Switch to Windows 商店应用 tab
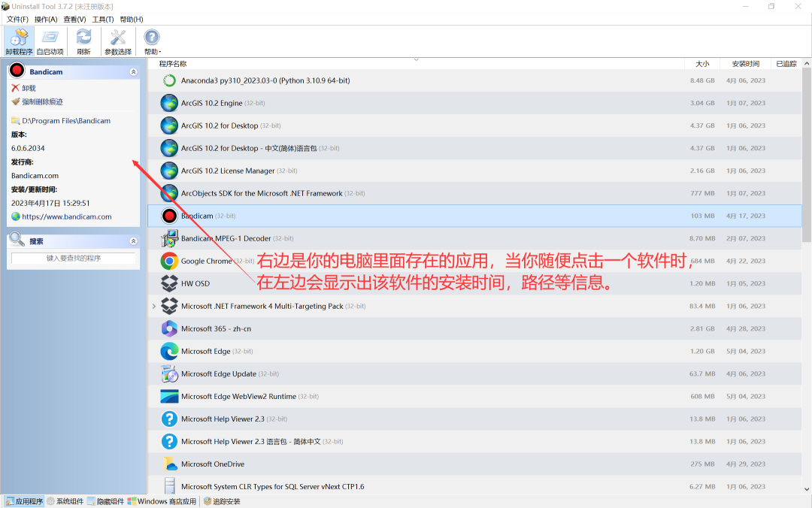This screenshot has width=812, height=508. coord(162,501)
